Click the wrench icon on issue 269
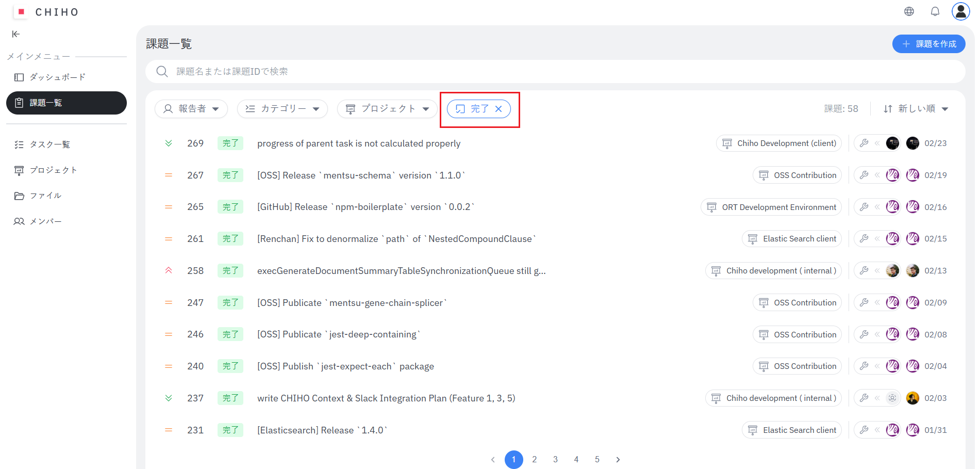The height and width of the screenshot is (469, 980). (864, 143)
